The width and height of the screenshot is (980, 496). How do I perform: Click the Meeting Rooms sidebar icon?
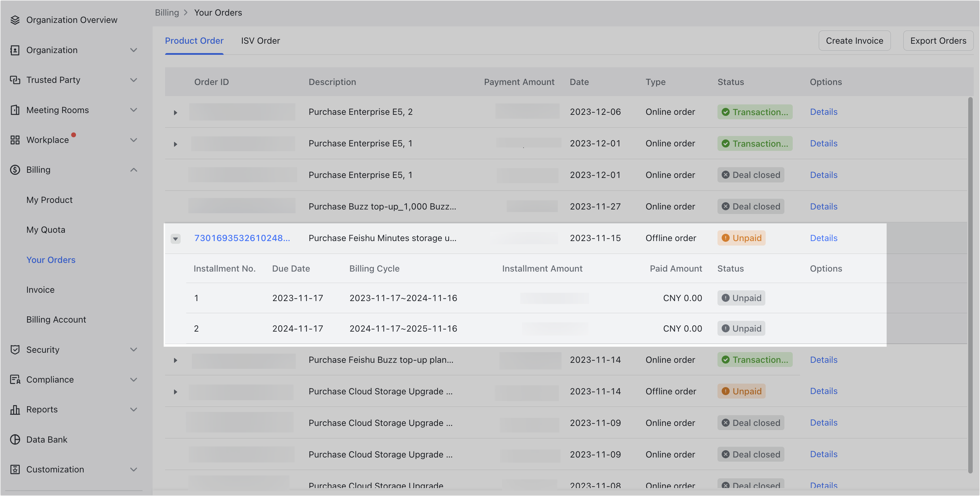15,110
